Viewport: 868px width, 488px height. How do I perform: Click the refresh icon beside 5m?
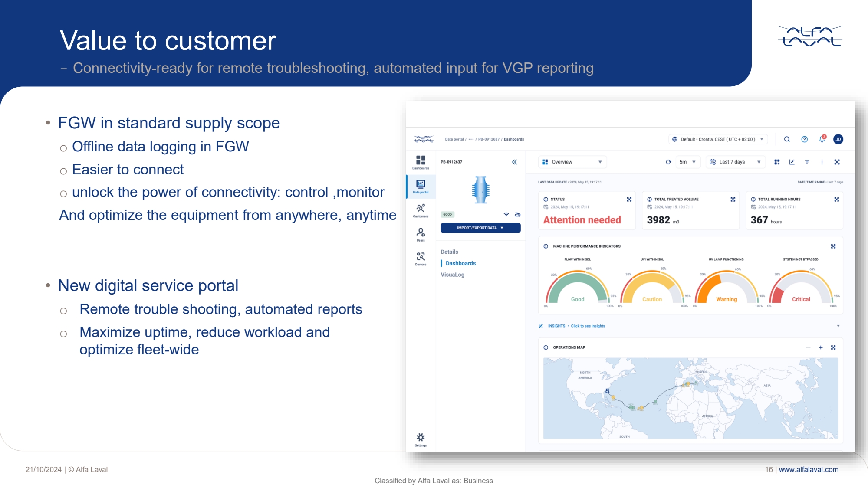(668, 162)
